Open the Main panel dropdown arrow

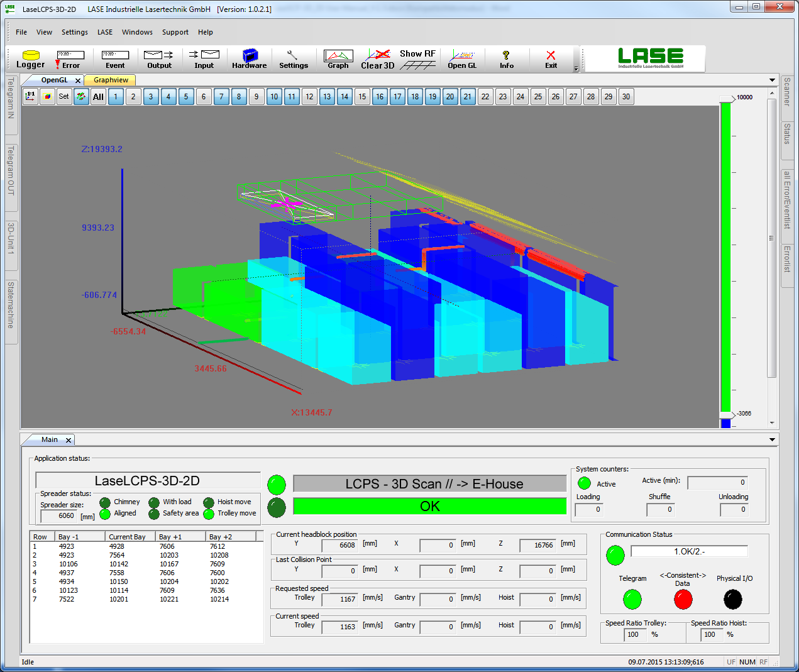pyautogui.click(x=772, y=439)
